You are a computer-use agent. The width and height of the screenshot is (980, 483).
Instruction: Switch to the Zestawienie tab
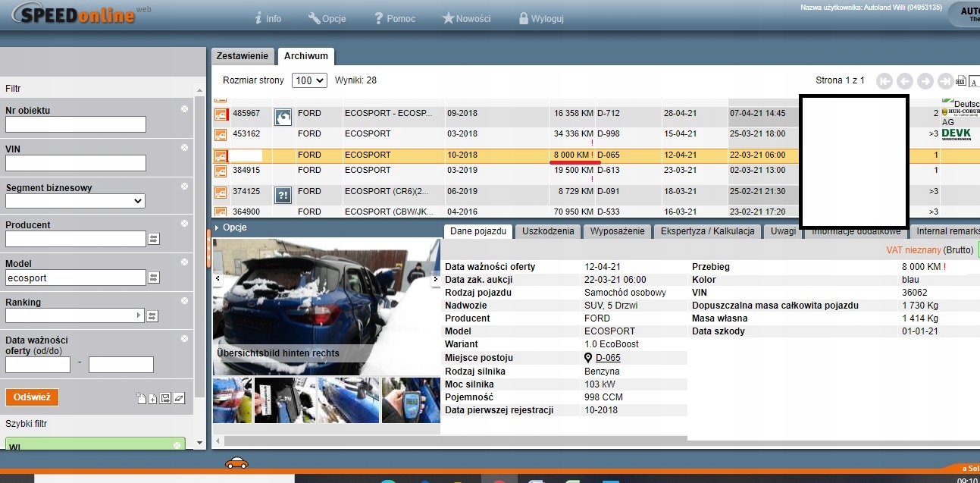242,56
